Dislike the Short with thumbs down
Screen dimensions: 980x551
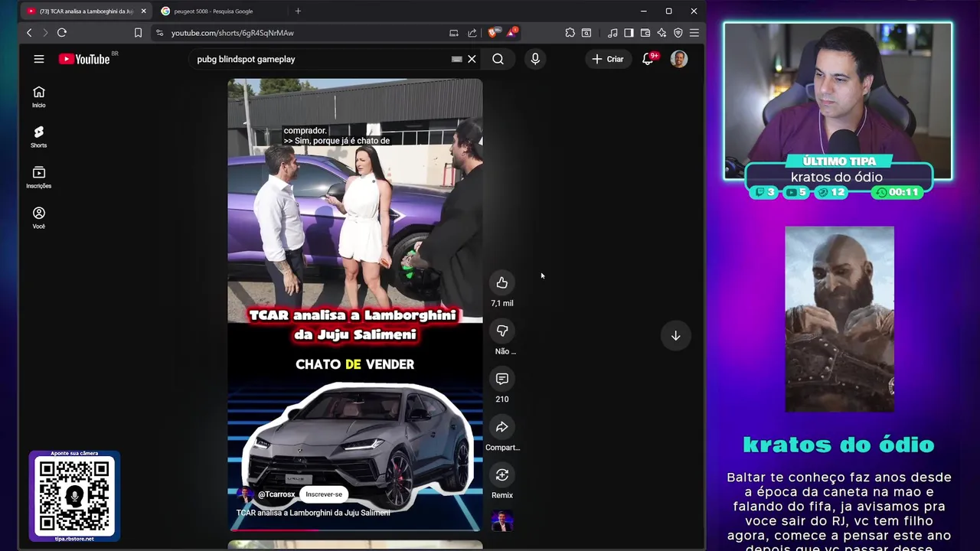[x=502, y=331]
